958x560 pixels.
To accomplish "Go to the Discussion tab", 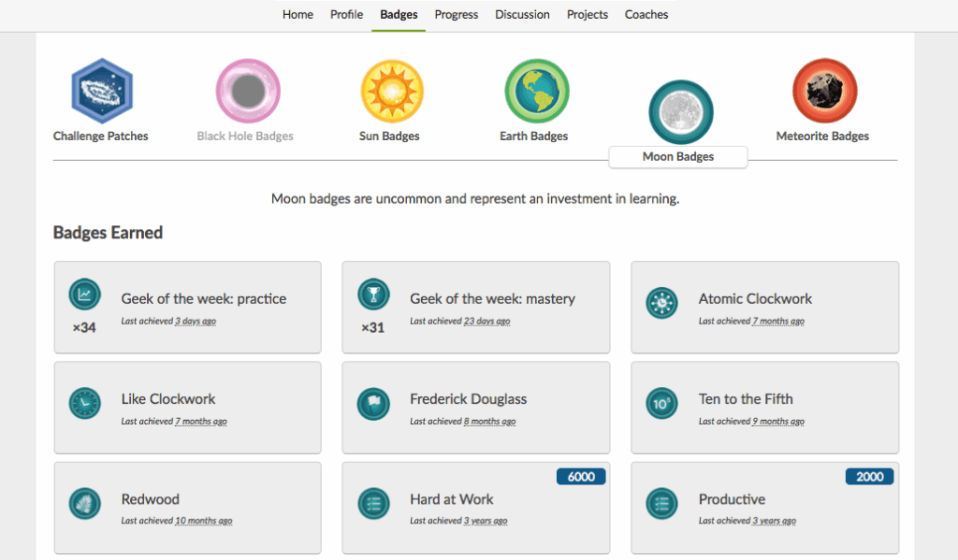I will pos(522,15).
